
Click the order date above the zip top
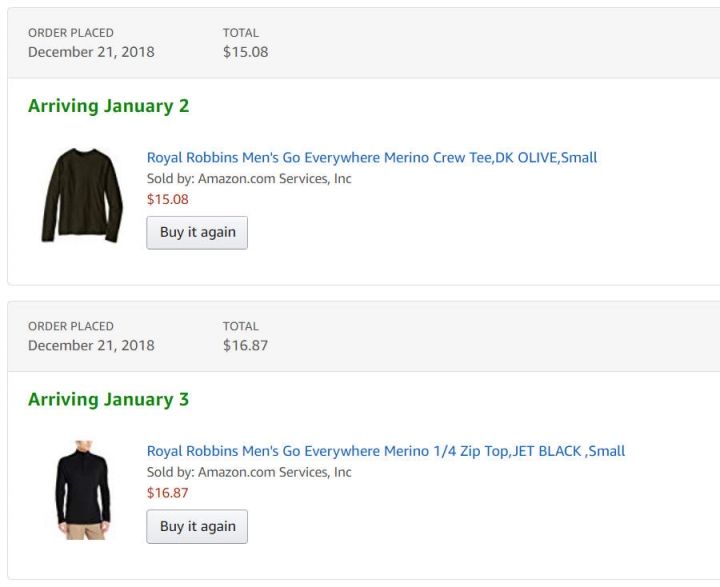[91, 345]
